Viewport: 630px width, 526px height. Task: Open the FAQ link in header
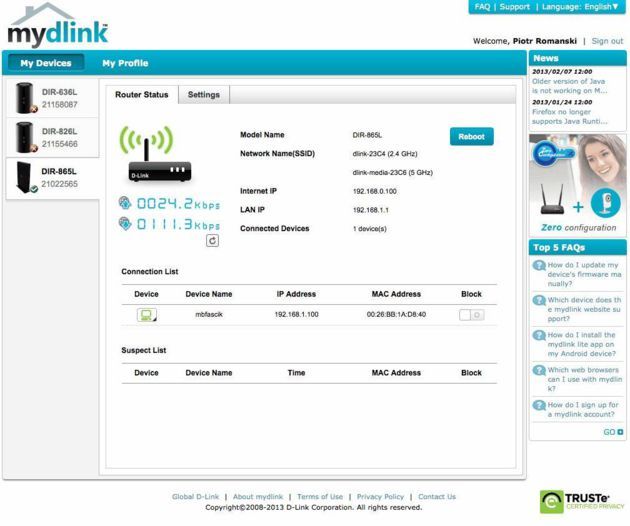click(482, 7)
